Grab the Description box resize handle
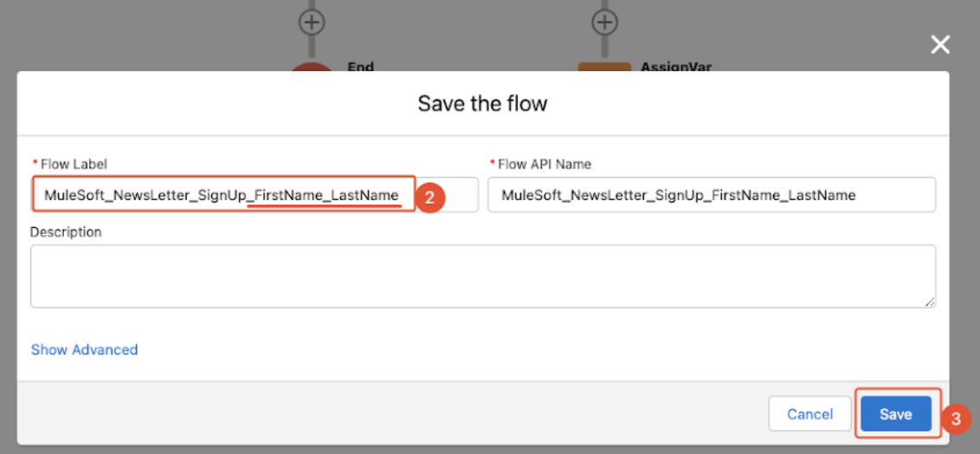The height and width of the screenshot is (454, 980). pyautogui.click(x=930, y=302)
